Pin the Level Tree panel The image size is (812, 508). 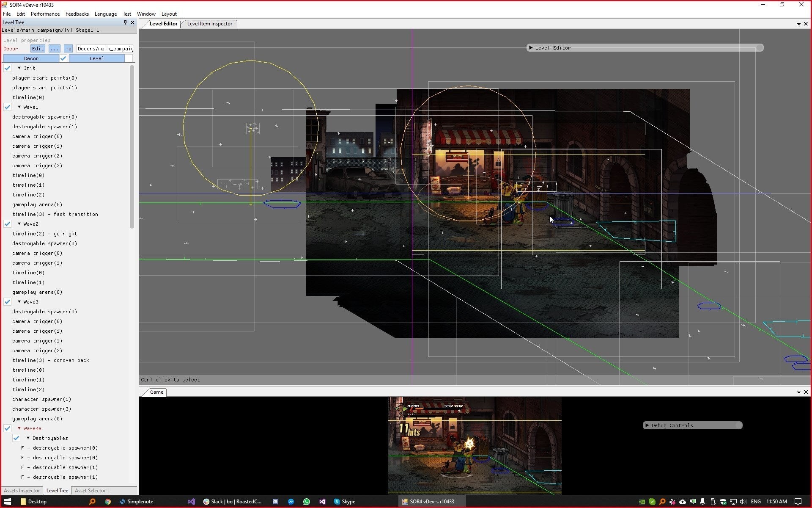click(x=125, y=22)
